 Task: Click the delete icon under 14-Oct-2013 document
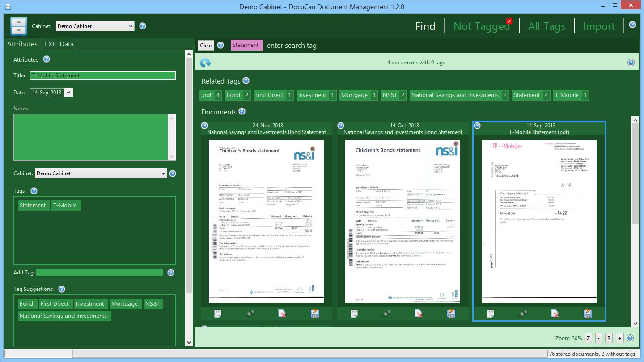click(x=419, y=314)
